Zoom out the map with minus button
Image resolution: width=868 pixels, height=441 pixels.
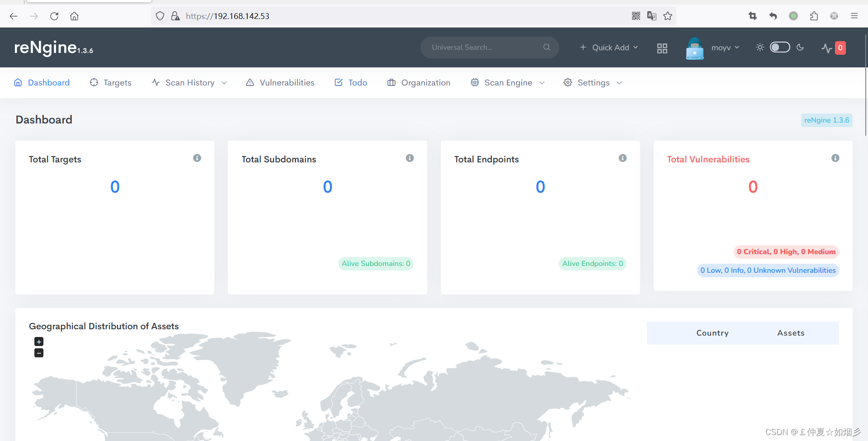(39, 353)
